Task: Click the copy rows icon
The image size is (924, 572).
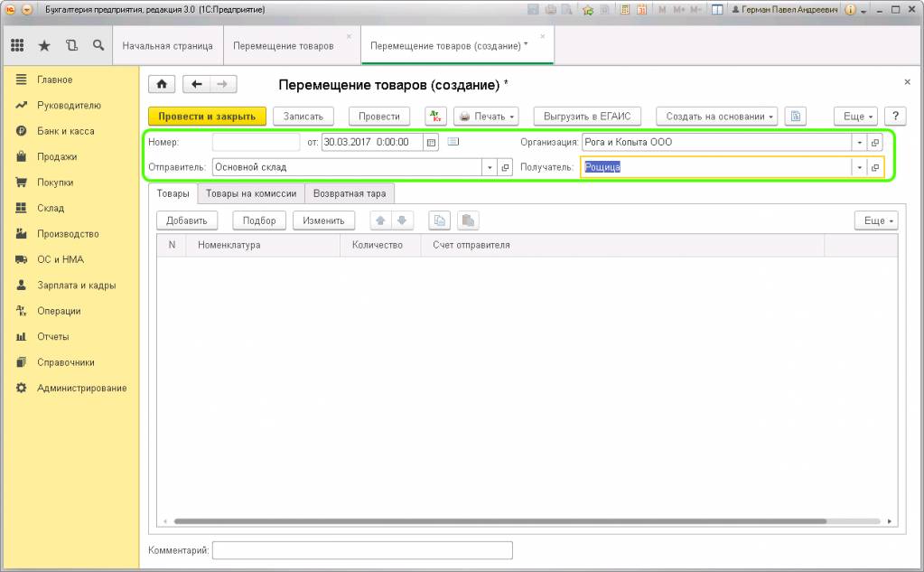Action: click(440, 220)
